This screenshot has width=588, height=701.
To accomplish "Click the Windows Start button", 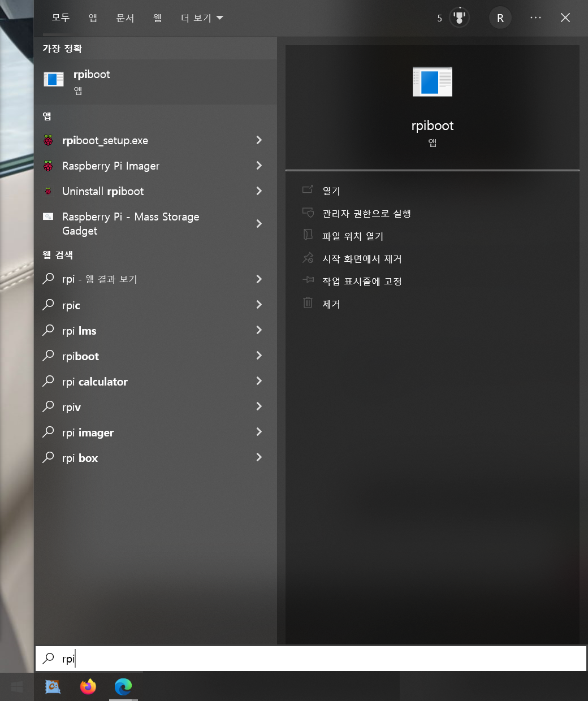I will pos(17,687).
